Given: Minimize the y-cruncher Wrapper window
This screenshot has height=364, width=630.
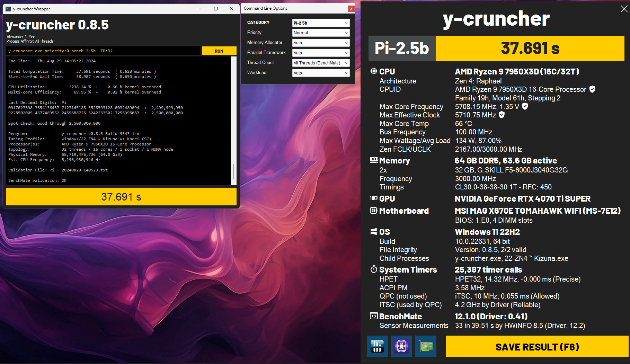Looking at the screenshot, I should coord(200,9).
